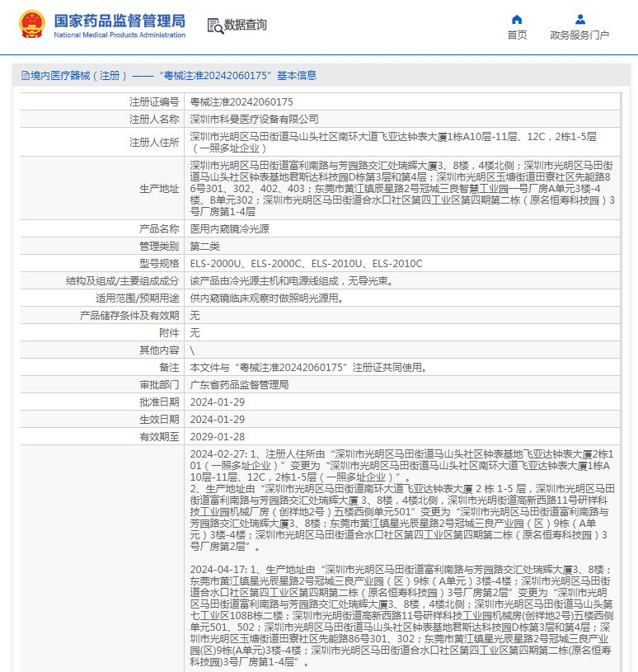638x672 pixels.
Task: Select registration number 粤械注准20242060175 value
Action: [242, 102]
